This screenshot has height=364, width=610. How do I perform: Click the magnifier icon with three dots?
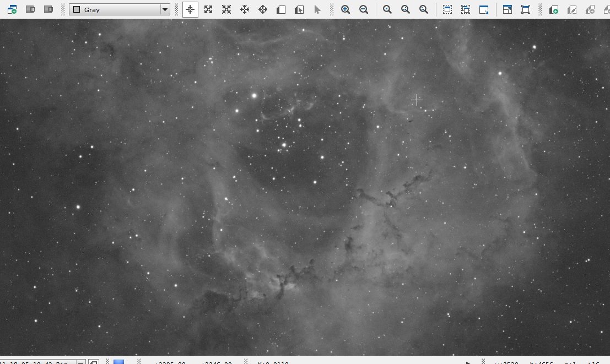tap(424, 9)
